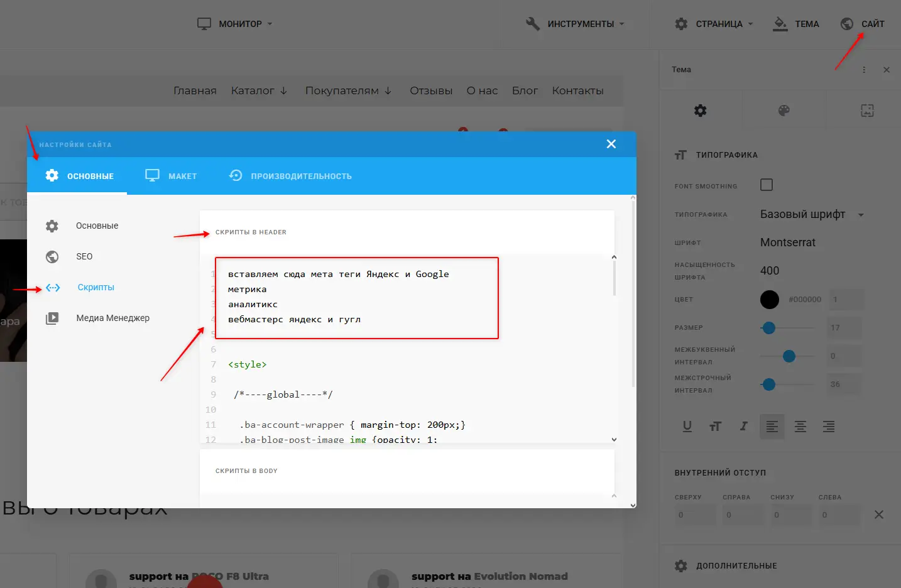901x588 pixels.
Task: Open the palette colors tab in Theme panel
Action: point(784,111)
